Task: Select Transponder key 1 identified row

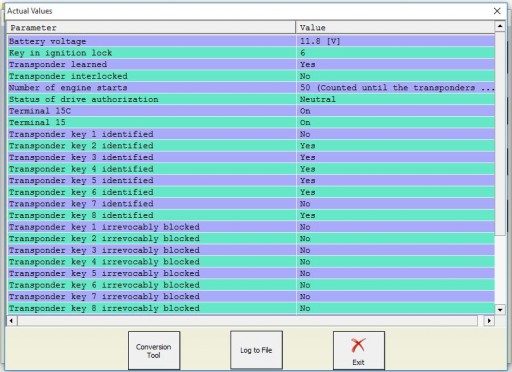Action: click(x=251, y=134)
